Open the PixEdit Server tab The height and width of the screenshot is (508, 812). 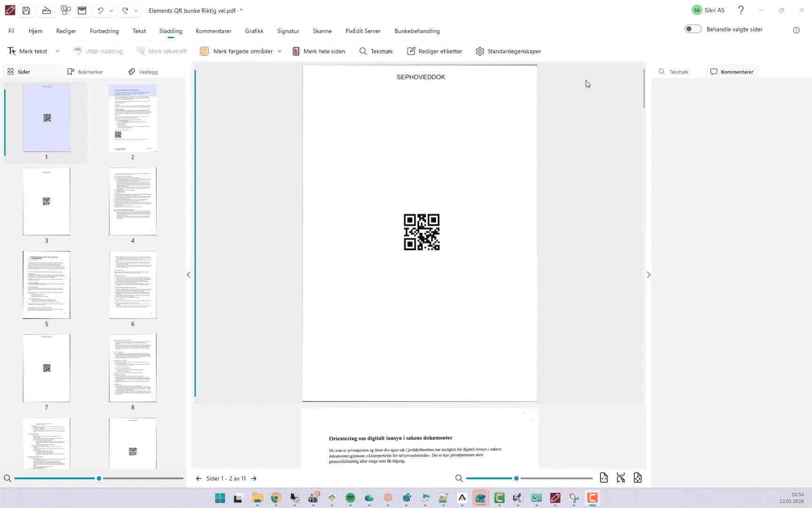(363, 31)
